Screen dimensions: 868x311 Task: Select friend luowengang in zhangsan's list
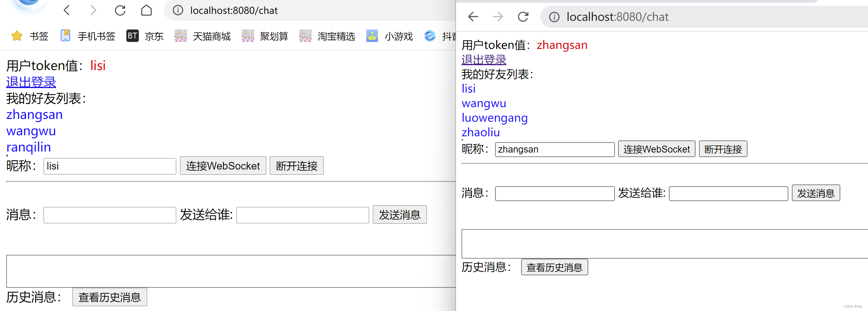[x=495, y=118]
